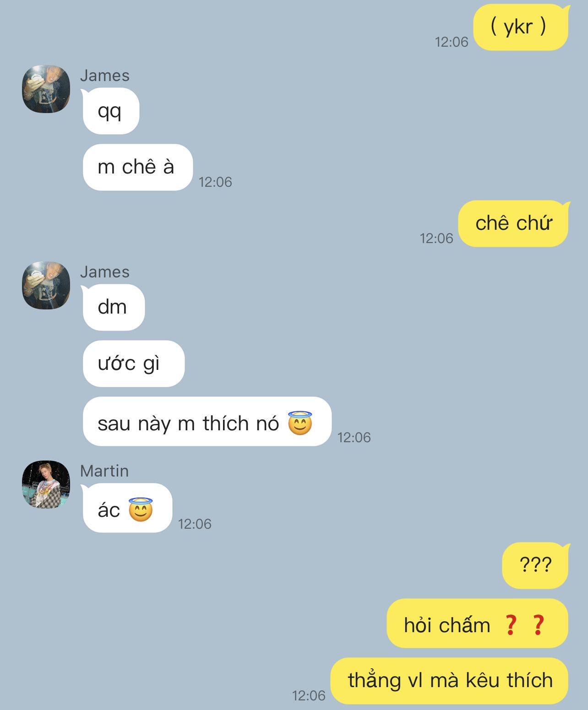The image size is (588, 710).
Task: Tap the 12:06 timestamp beside 'chê chứ'
Action: [436, 238]
